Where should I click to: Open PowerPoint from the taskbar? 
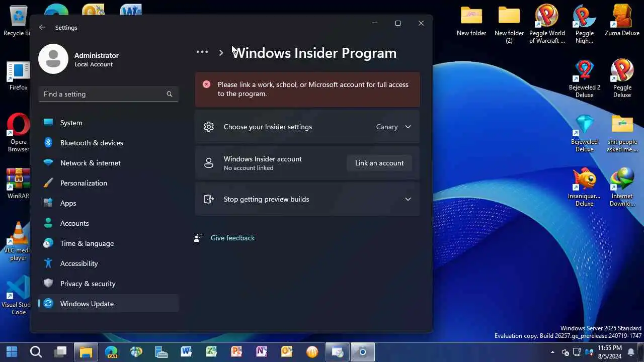pos(236,352)
